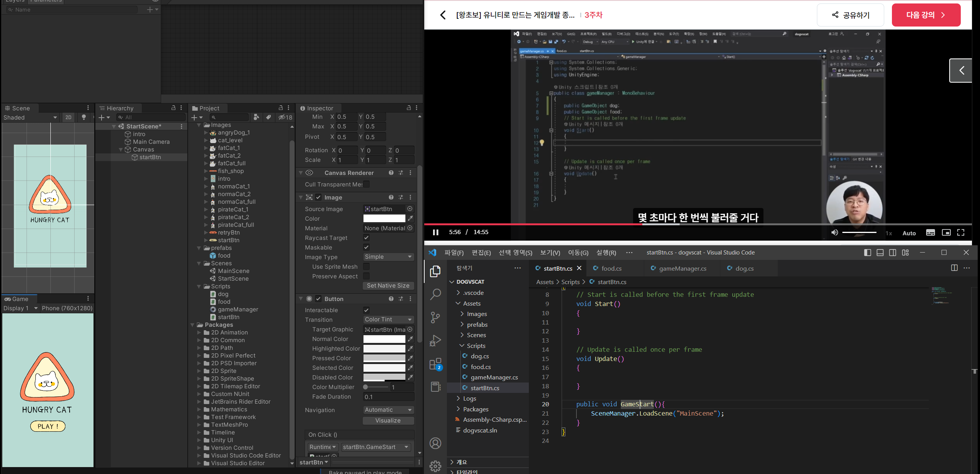The width and height of the screenshot is (980, 474).
Task: Open the Pressed Color swatch
Action: [384, 358]
